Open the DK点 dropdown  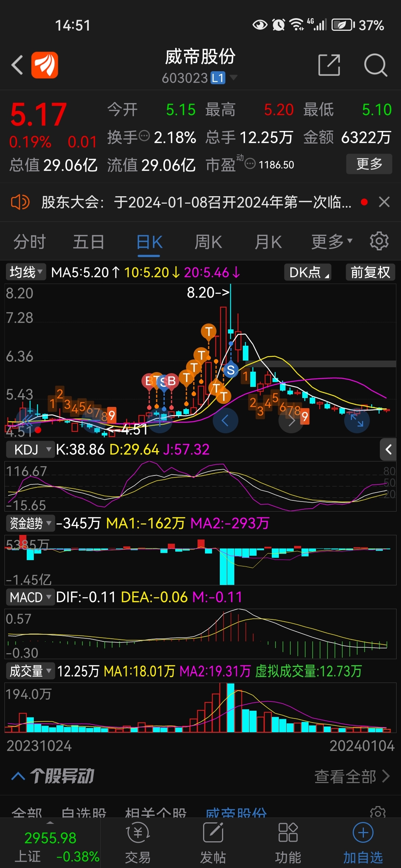307,272
